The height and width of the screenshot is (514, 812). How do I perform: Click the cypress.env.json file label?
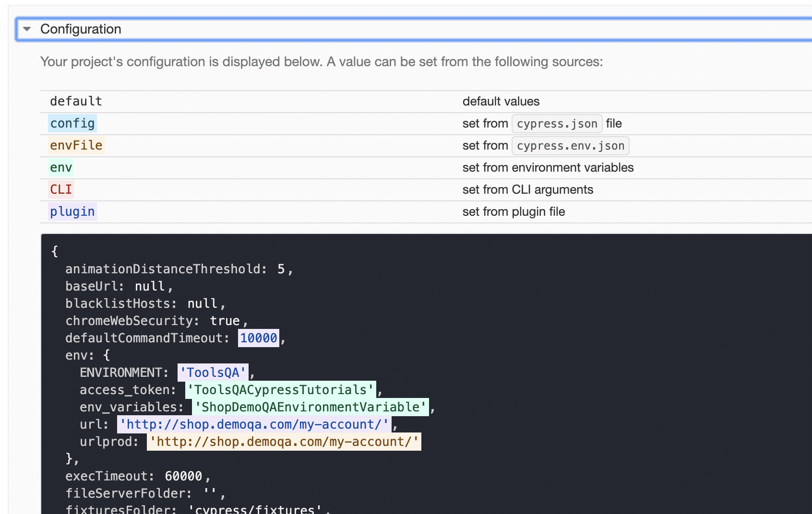[x=570, y=145]
